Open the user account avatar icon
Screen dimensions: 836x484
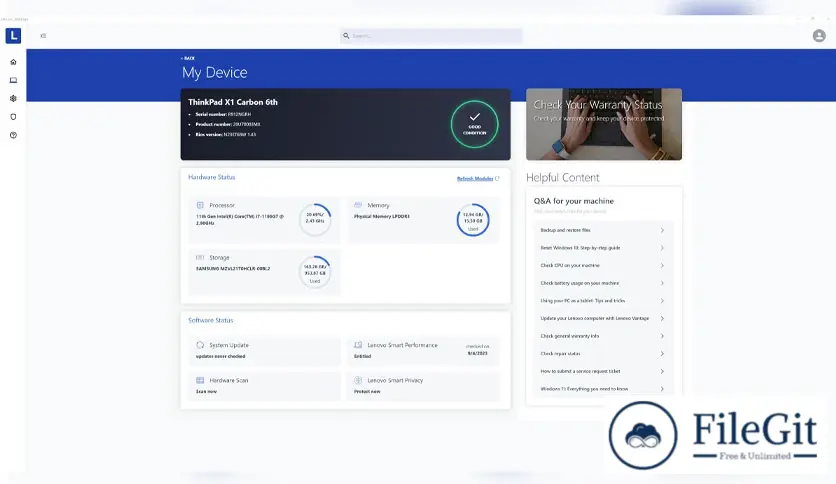click(819, 36)
